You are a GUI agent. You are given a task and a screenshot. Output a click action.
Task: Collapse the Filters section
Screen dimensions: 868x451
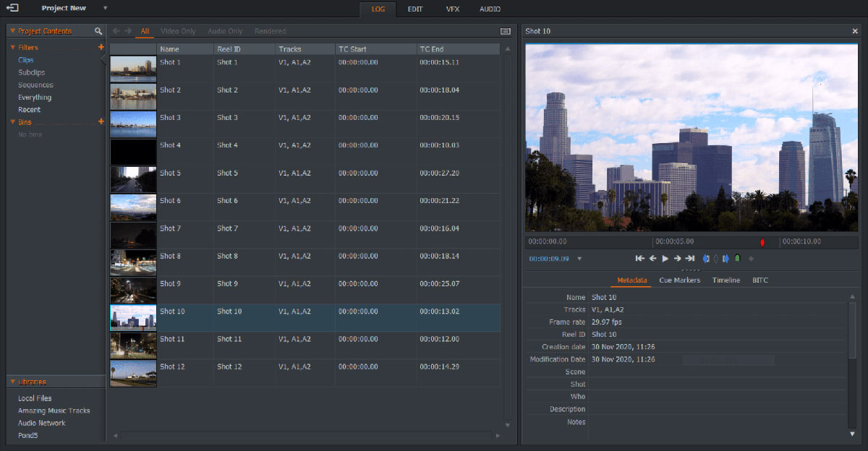[x=13, y=48]
